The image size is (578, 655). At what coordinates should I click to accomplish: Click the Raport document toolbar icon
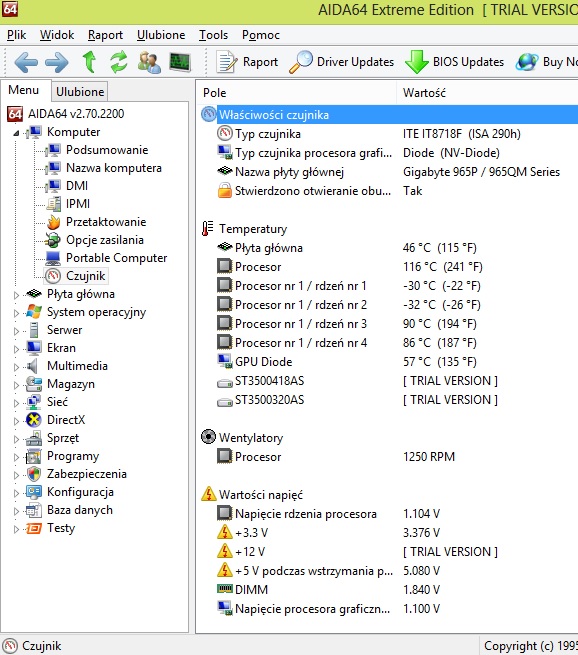click(226, 62)
